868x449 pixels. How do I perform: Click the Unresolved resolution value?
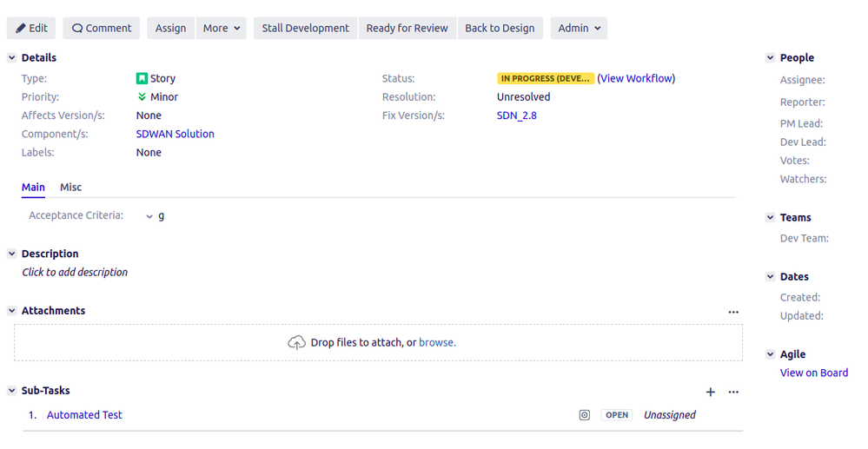[x=523, y=97]
